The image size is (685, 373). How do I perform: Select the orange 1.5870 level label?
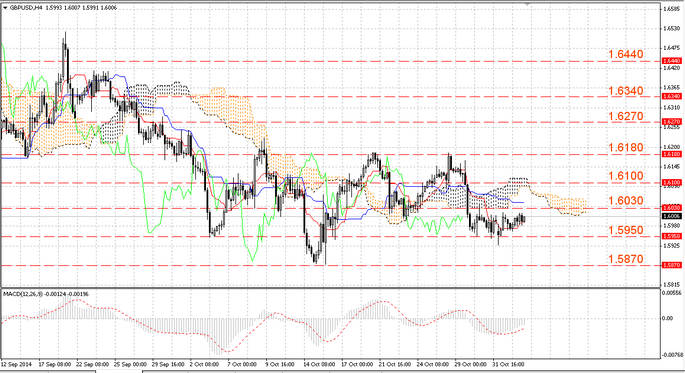(x=626, y=259)
